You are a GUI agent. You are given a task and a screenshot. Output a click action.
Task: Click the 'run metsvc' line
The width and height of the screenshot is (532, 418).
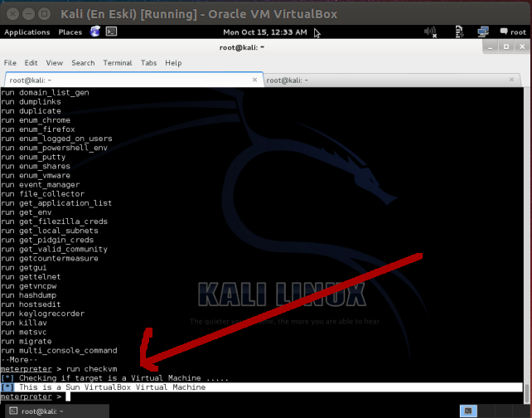24,332
